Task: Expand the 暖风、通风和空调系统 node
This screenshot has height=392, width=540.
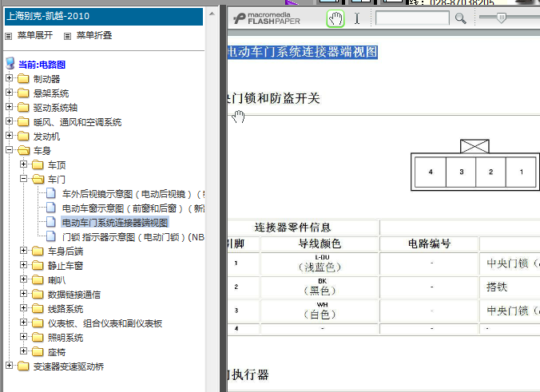Action: coord(10,121)
